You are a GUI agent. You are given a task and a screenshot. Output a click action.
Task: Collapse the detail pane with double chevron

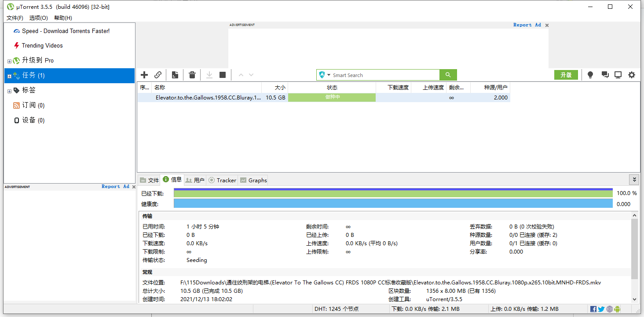click(x=634, y=180)
